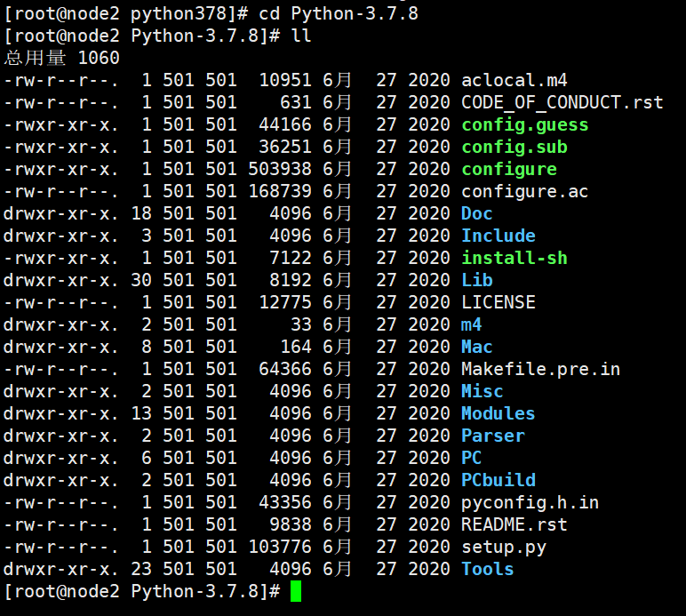686x616 pixels.
Task: Click the last '[root@node2 Python-3.7.8]#' prompt
Action: click(142, 591)
